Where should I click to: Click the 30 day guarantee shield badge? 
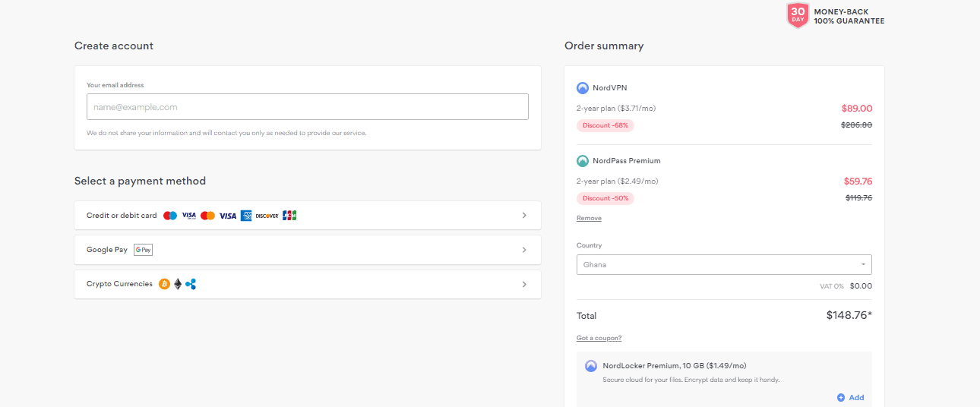pos(798,15)
